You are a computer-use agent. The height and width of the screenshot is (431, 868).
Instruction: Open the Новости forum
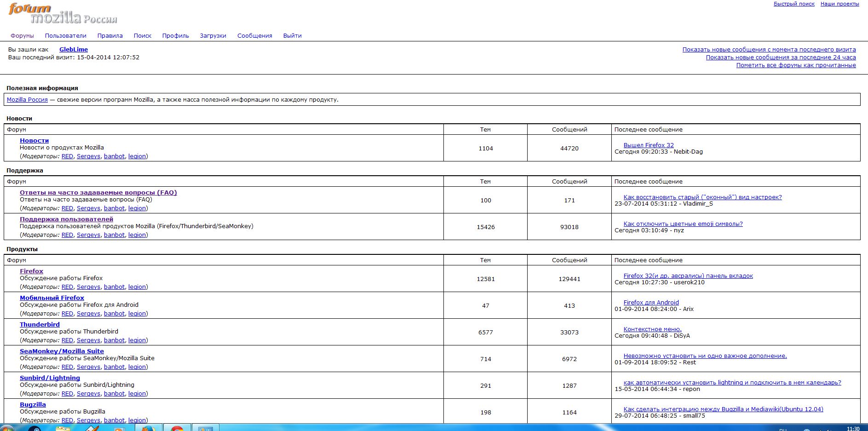pos(34,140)
